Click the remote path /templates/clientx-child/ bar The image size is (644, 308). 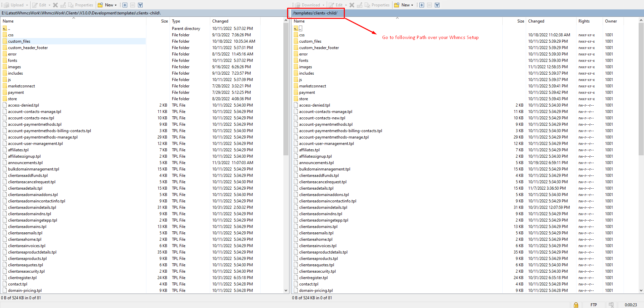point(315,13)
